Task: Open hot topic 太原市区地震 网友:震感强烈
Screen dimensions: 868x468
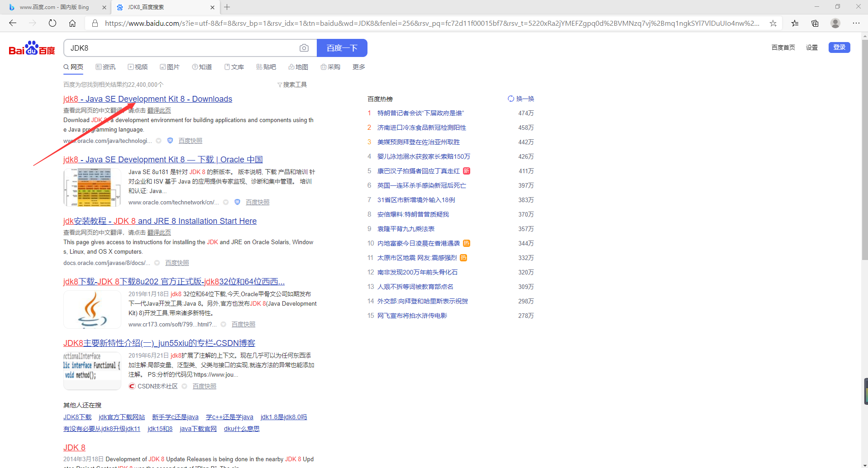Action: tap(417, 258)
